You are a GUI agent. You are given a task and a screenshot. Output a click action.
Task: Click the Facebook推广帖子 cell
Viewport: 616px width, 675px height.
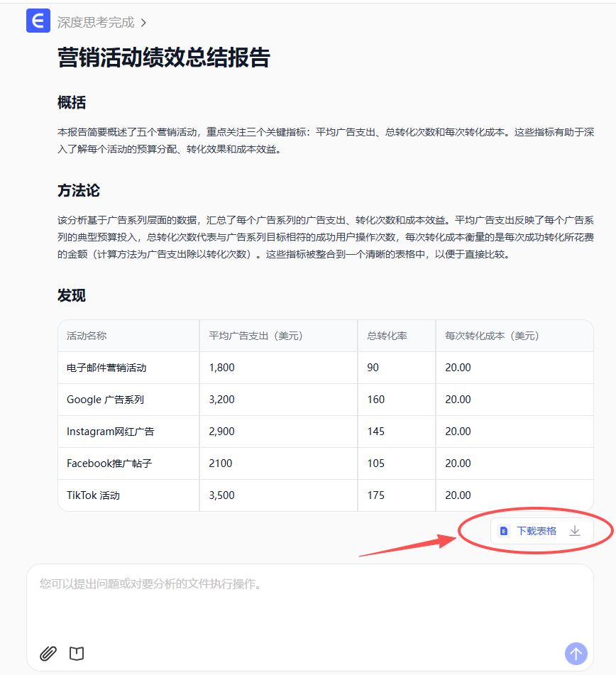(x=109, y=463)
